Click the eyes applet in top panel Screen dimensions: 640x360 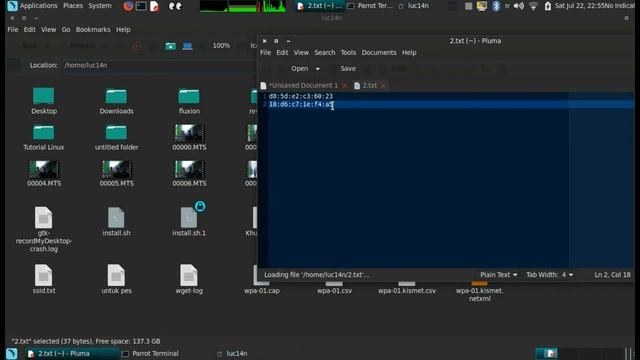pyautogui.click(x=175, y=6)
